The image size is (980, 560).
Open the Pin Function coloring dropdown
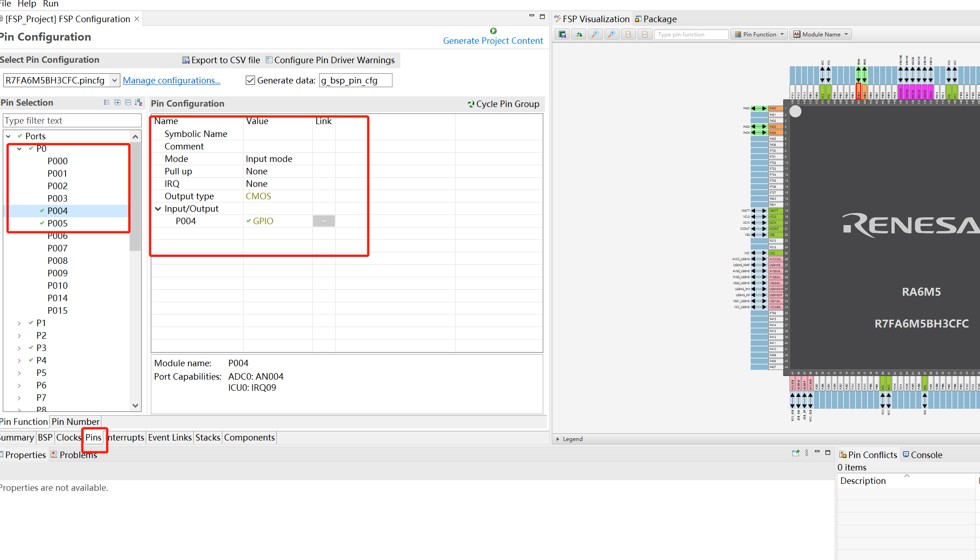click(759, 35)
